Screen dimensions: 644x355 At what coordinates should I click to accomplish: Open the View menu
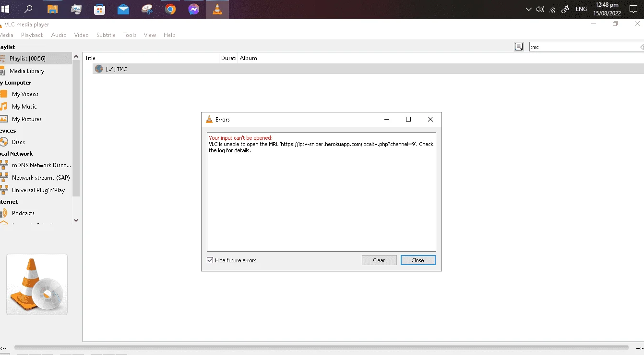(150, 35)
